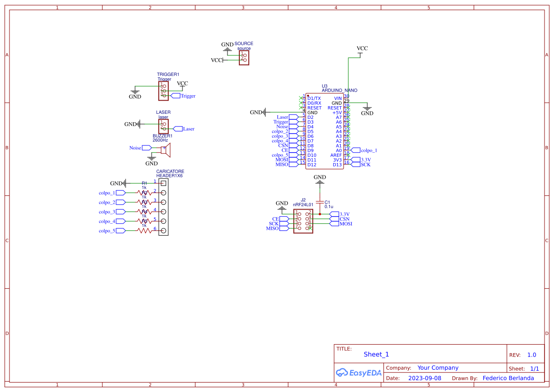Select capacitor C1 symbol

tap(320, 202)
